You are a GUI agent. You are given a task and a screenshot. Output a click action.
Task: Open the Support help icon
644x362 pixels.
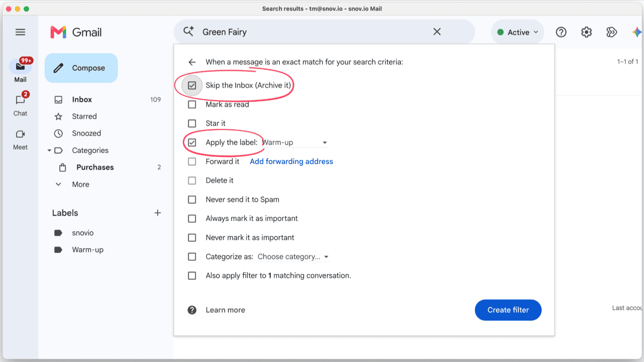(x=561, y=32)
